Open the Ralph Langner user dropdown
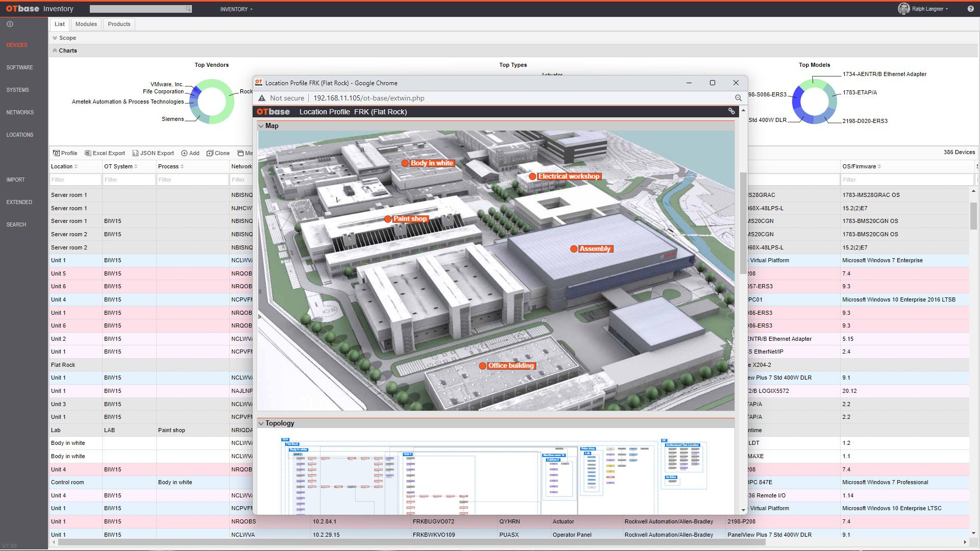980x551 pixels. [930, 9]
